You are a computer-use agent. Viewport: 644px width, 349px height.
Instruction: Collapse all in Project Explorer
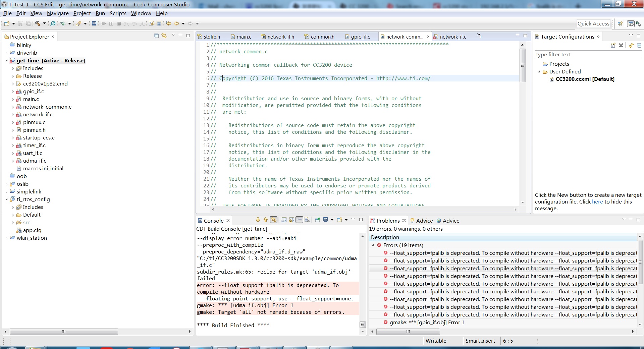click(156, 36)
